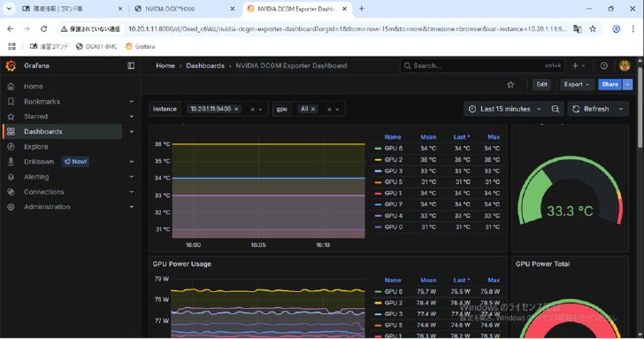
Task: Click the Bookmarks icon in the sidebar
Action: (11, 102)
